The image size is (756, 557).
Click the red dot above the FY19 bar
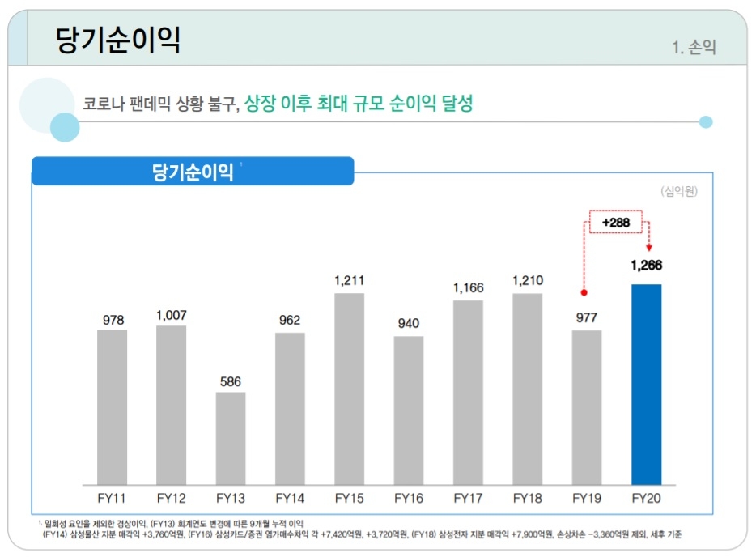tap(583, 291)
